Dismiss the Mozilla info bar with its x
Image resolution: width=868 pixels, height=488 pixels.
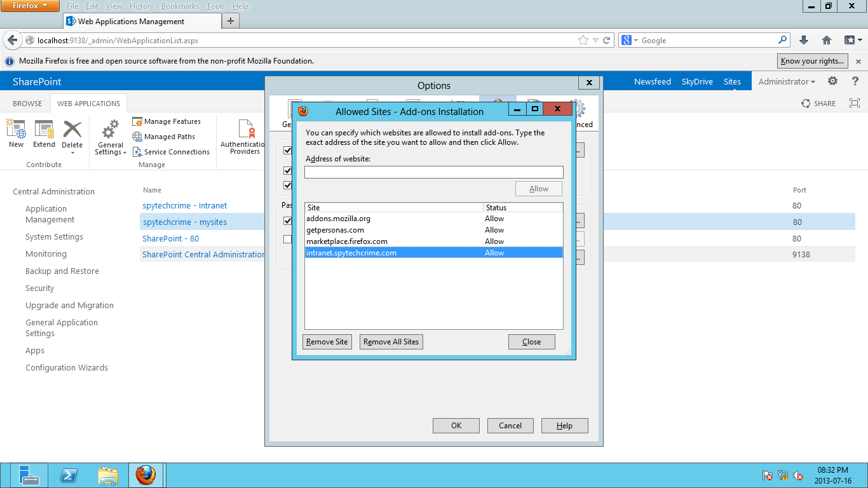(858, 62)
